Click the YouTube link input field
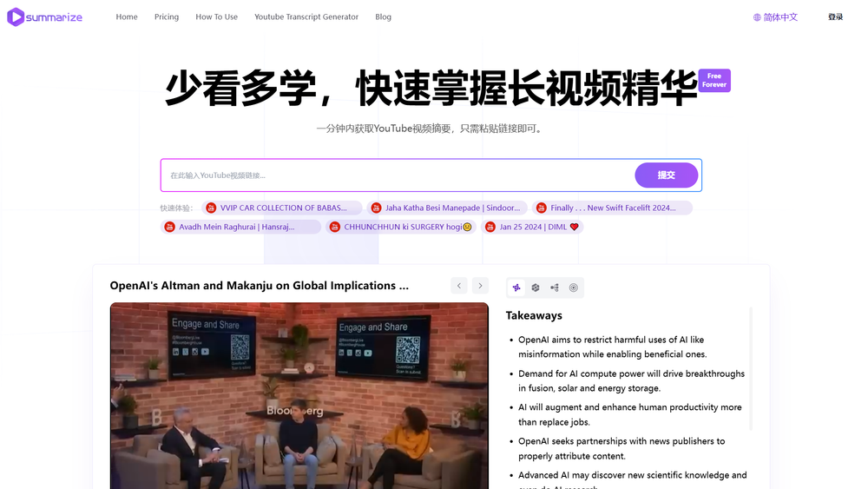Image resolution: width=868 pixels, height=489 pixels. [398, 175]
